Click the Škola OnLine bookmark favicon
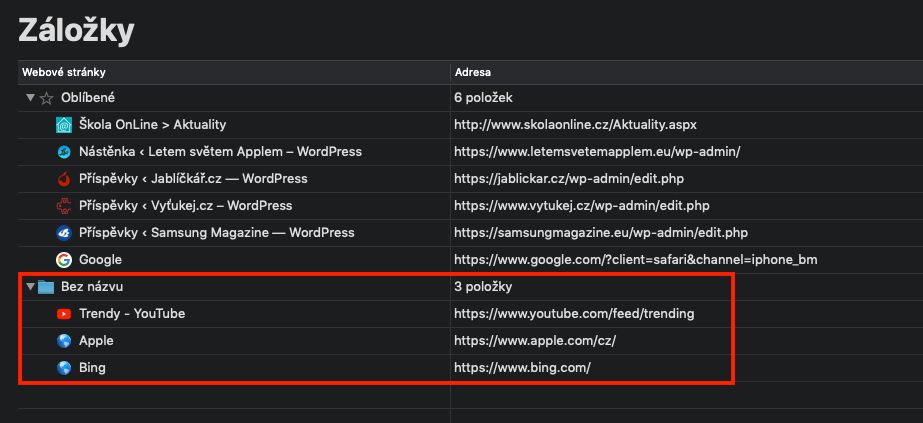This screenshot has width=923, height=423. coord(64,125)
